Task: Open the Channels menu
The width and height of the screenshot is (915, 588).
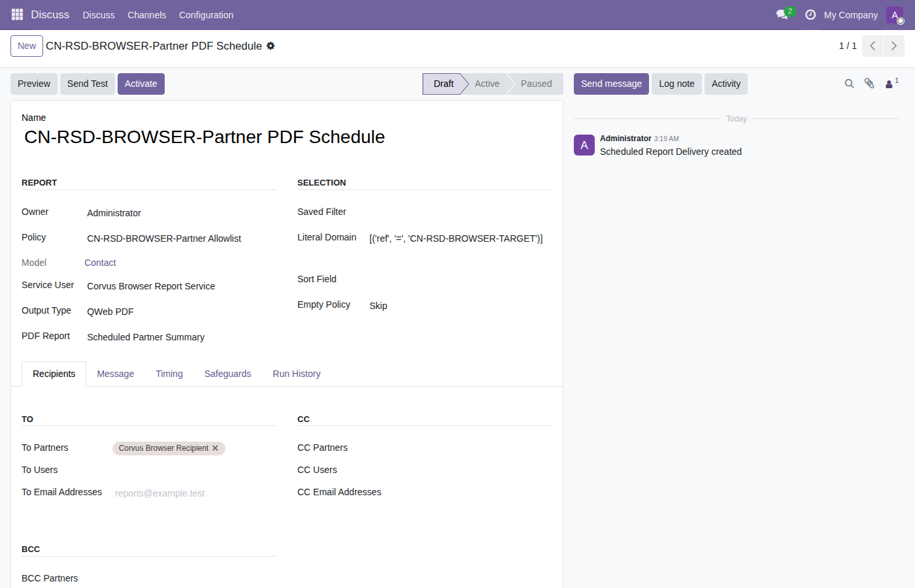Action: click(x=146, y=15)
